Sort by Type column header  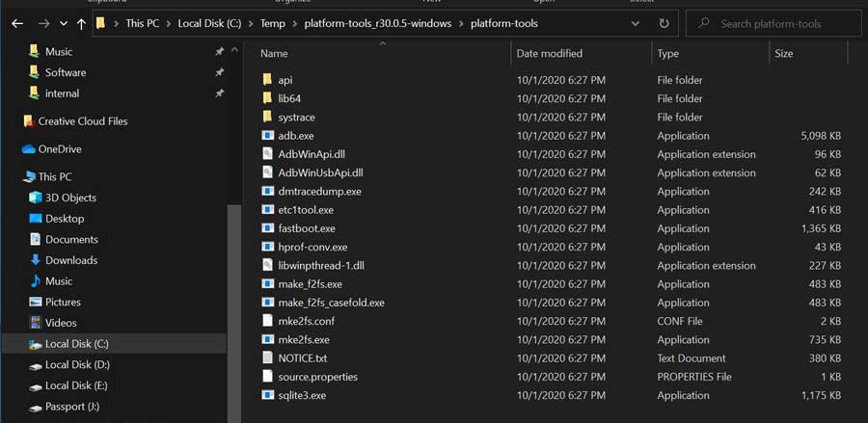pyautogui.click(x=668, y=54)
